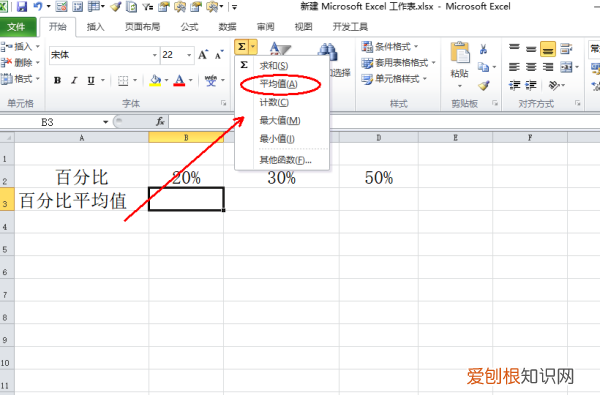The image size is (600, 395).
Task: Click the Undo arrow icon
Action: (x=38, y=7)
